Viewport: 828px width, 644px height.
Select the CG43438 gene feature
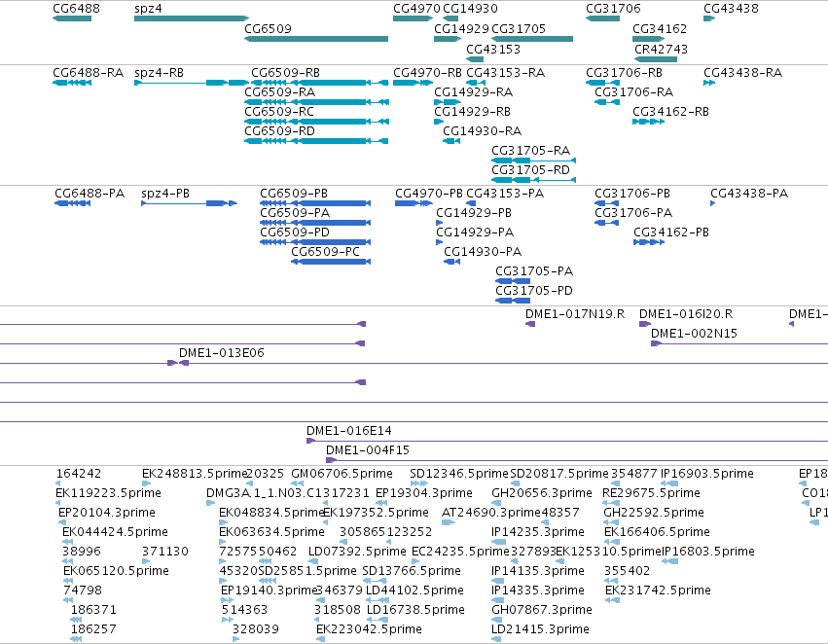pyautogui.click(x=709, y=18)
